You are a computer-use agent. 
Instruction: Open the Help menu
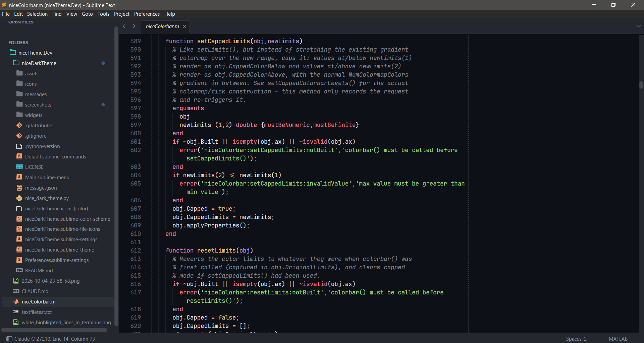click(x=170, y=14)
